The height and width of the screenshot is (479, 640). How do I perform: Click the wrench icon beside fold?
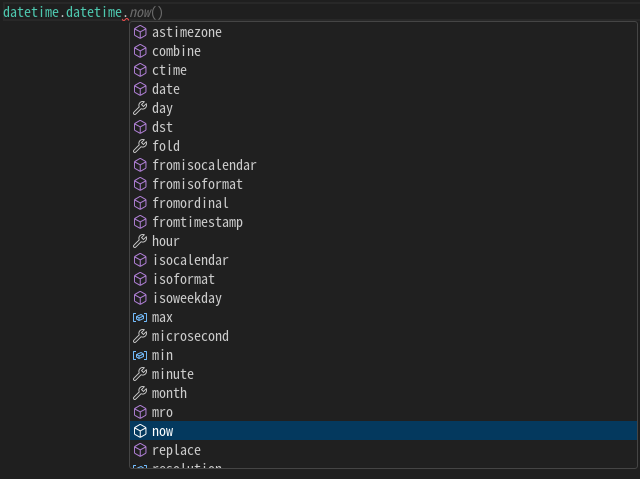tap(140, 146)
